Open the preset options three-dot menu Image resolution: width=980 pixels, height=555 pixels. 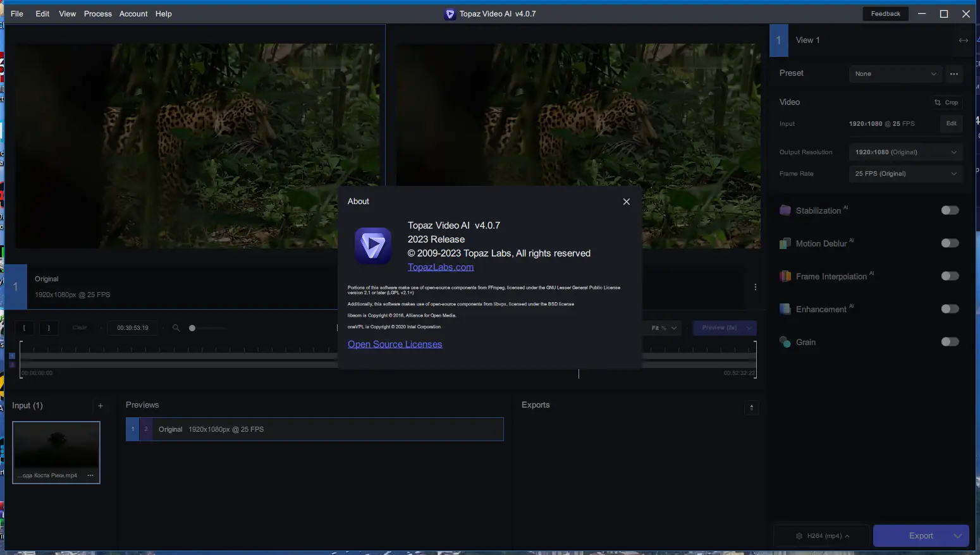click(x=954, y=74)
